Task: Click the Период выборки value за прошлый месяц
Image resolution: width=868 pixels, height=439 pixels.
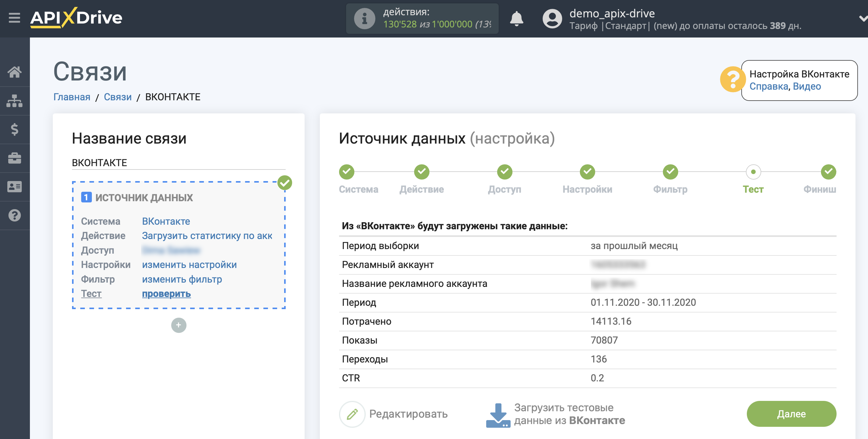Action: [x=634, y=246]
